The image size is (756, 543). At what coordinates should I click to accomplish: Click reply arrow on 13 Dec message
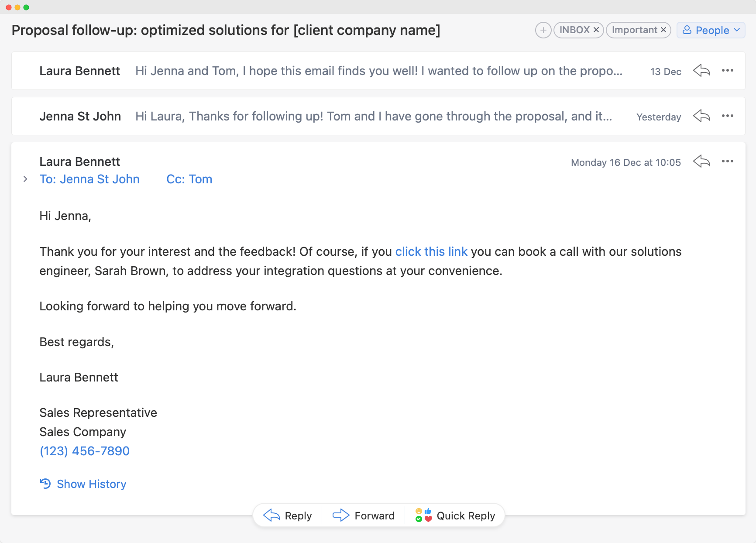pyautogui.click(x=701, y=71)
